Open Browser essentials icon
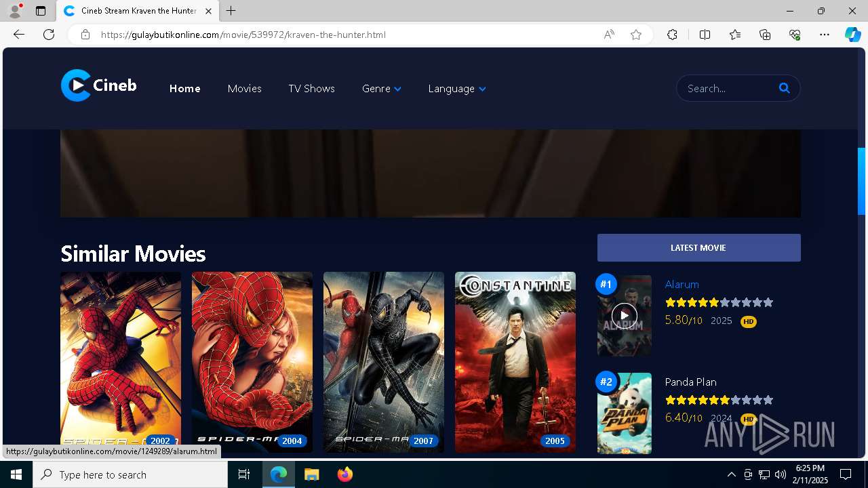 coord(795,35)
